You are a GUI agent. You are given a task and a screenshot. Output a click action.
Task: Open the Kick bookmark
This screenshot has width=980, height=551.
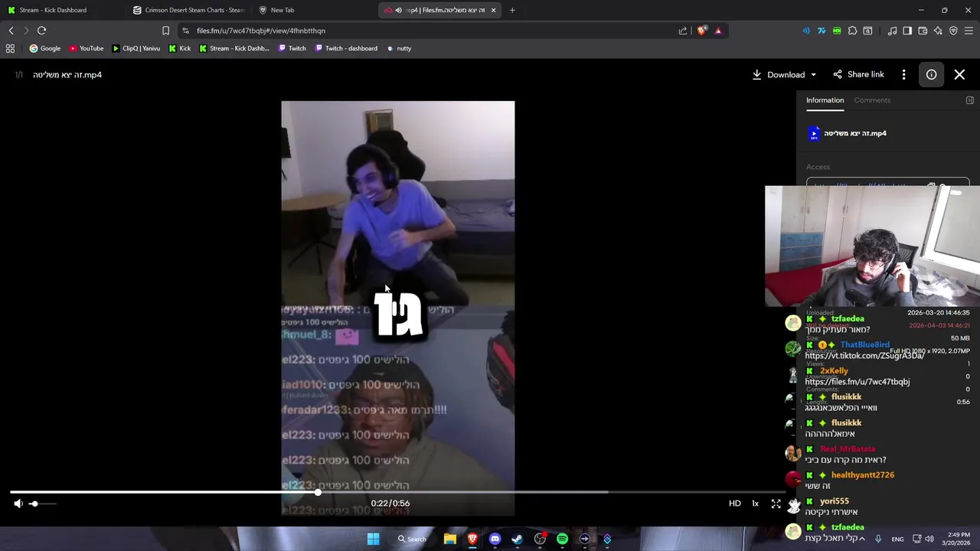[x=179, y=48]
